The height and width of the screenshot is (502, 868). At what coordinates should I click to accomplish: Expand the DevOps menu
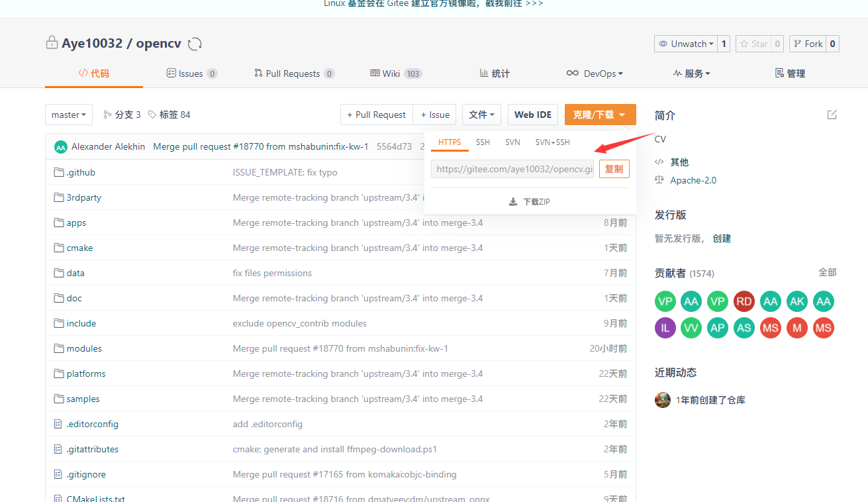(595, 74)
